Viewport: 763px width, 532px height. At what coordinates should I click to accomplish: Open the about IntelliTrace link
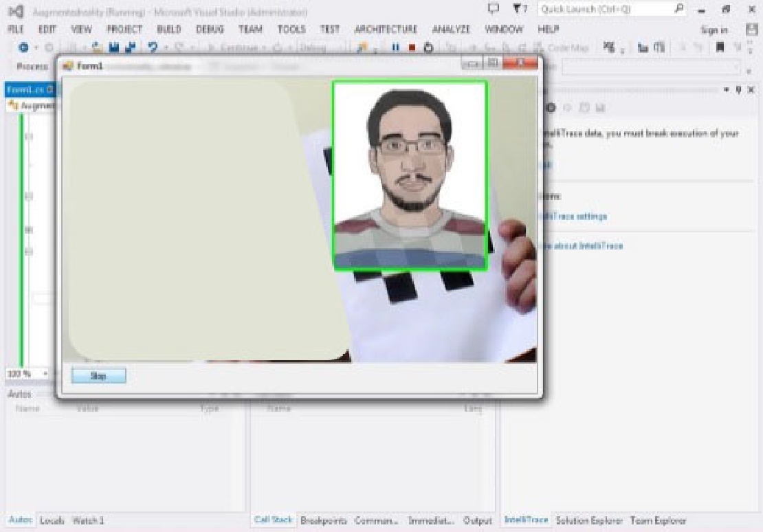tap(582, 246)
